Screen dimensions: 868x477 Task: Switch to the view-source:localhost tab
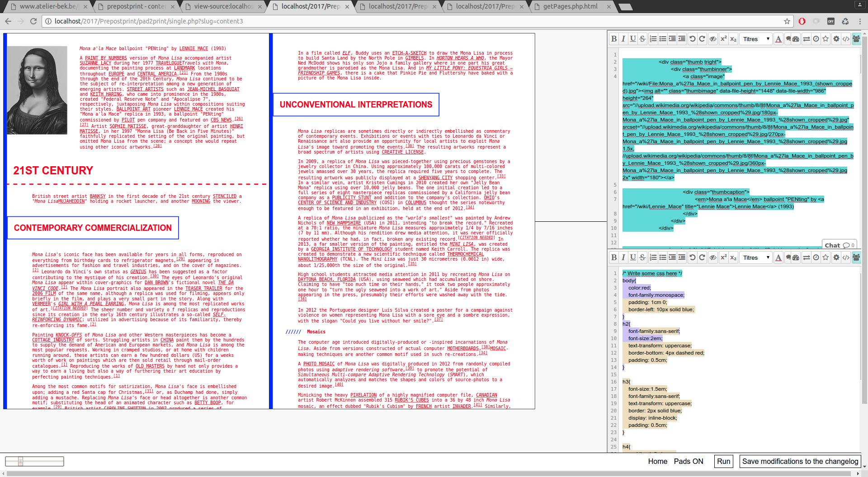click(x=223, y=6)
